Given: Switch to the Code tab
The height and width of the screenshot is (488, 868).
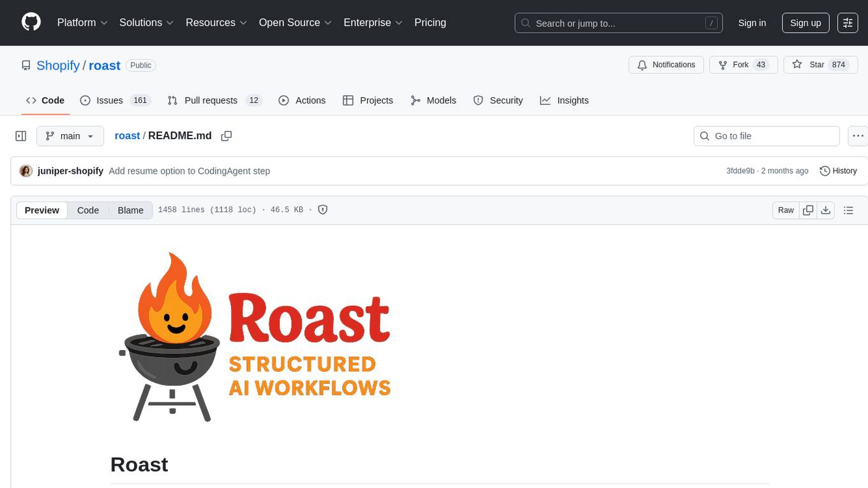Looking at the screenshot, I should pos(45,100).
